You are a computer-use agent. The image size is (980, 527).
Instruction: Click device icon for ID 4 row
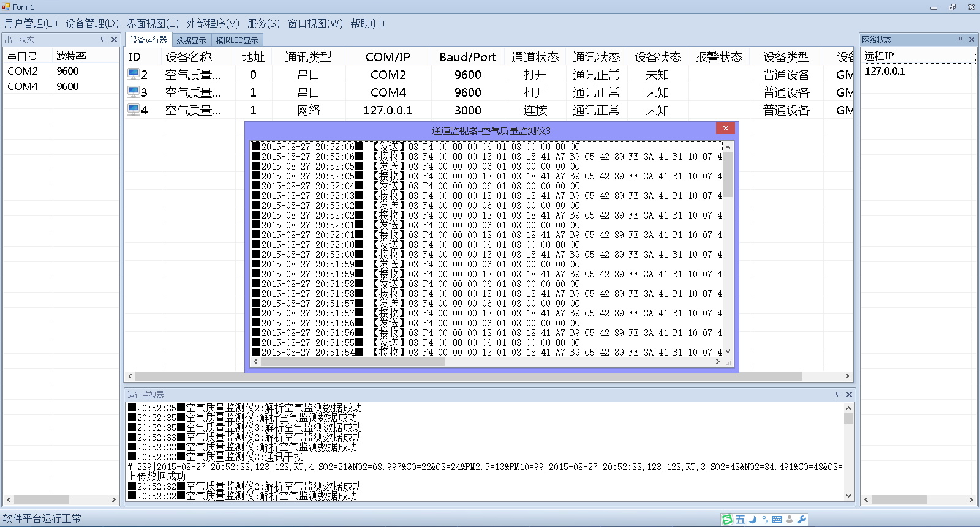(x=133, y=110)
